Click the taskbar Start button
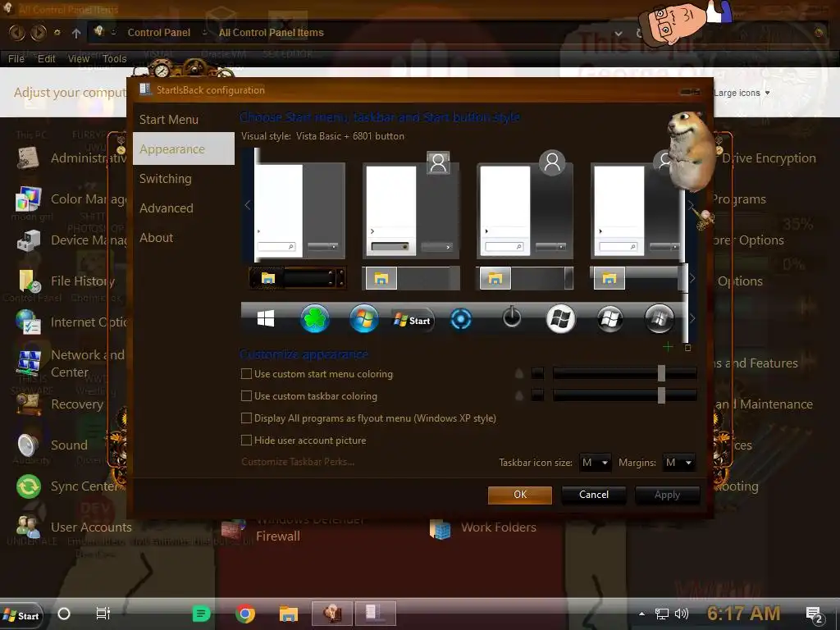840x630 pixels. [21, 615]
